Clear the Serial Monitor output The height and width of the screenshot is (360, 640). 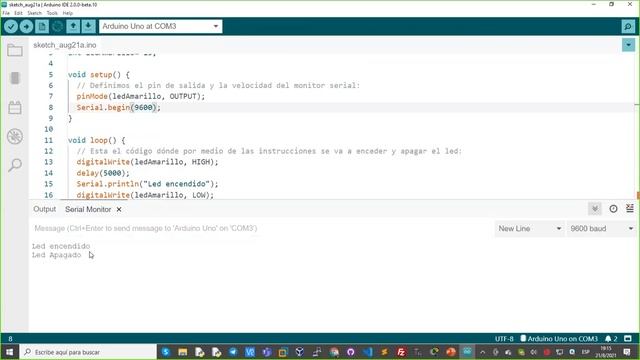coord(630,209)
